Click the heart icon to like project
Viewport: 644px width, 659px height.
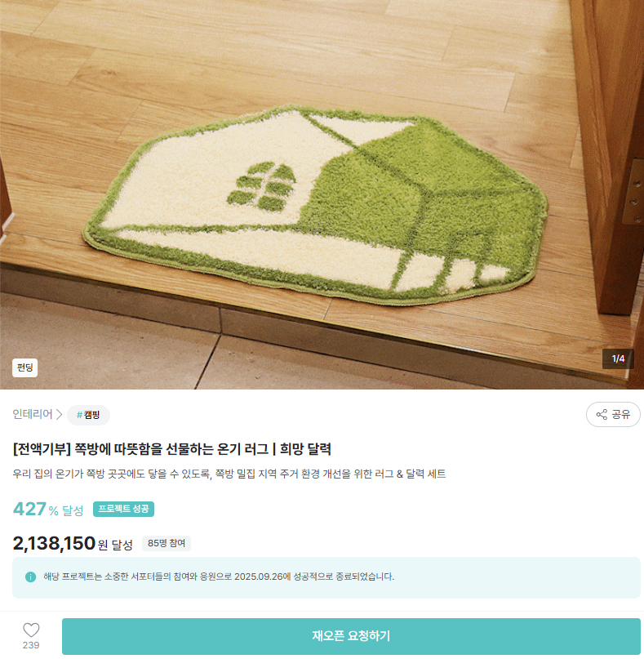pyautogui.click(x=31, y=630)
